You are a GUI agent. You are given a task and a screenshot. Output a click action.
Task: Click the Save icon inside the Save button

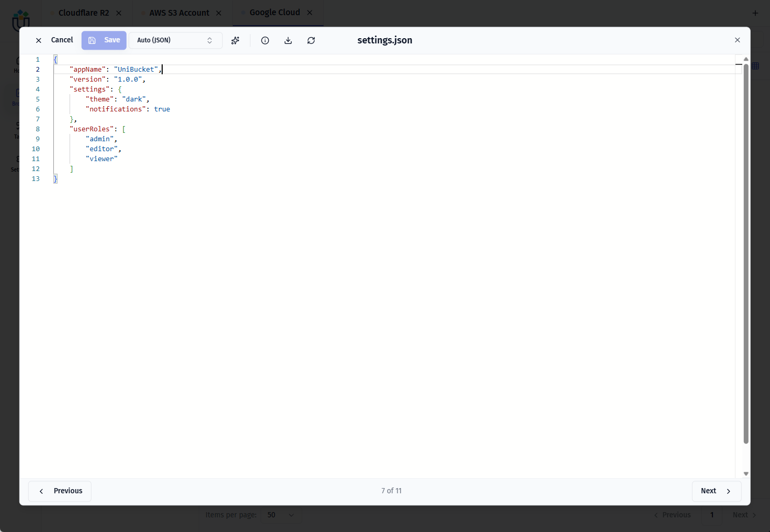tap(93, 40)
